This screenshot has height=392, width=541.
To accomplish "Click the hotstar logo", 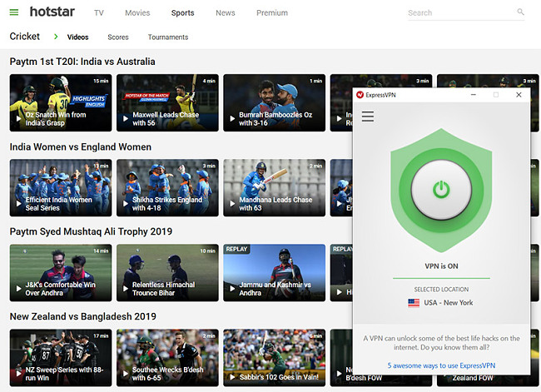I will tap(52, 12).
